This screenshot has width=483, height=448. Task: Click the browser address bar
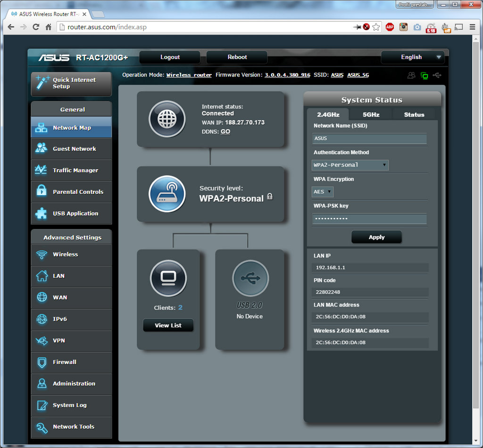coord(203,27)
